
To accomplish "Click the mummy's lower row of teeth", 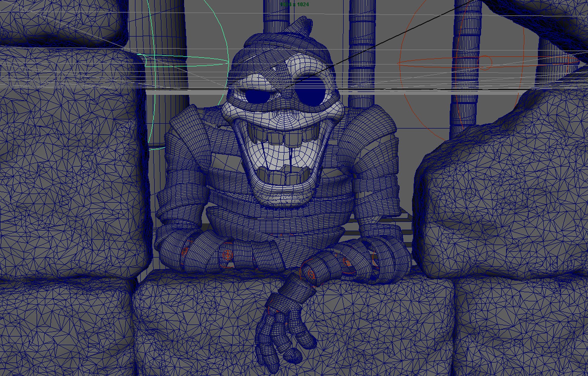I will coord(283,177).
